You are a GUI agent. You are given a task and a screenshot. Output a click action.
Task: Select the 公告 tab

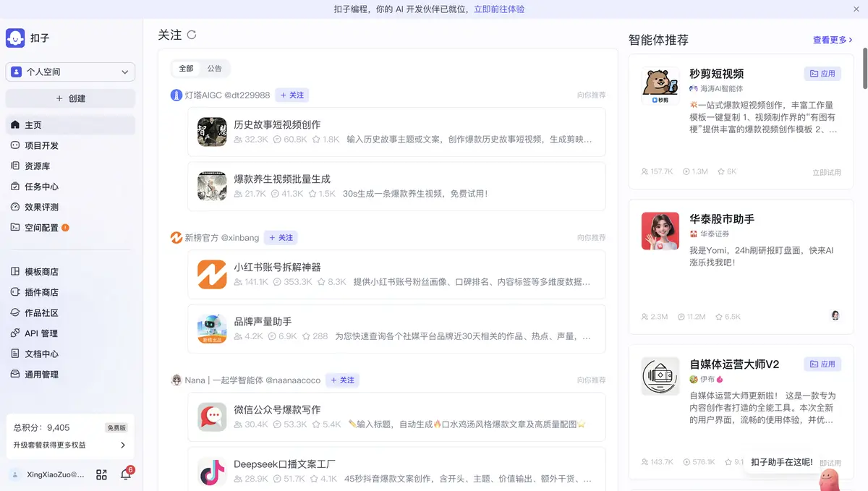tap(215, 69)
